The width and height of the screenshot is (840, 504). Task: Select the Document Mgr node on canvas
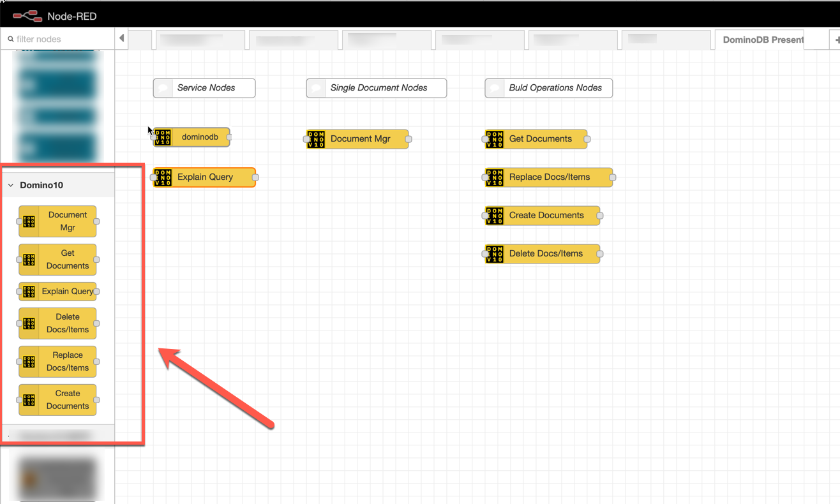tap(360, 139)
